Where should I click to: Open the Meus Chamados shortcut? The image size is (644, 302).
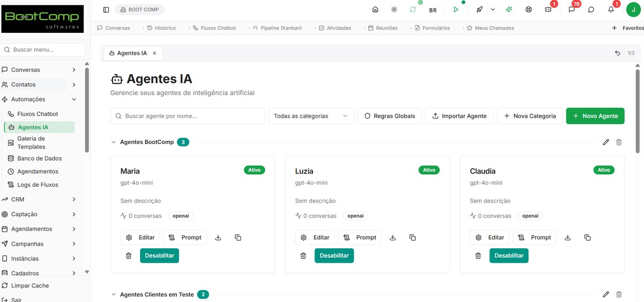(x=490, y=28)
